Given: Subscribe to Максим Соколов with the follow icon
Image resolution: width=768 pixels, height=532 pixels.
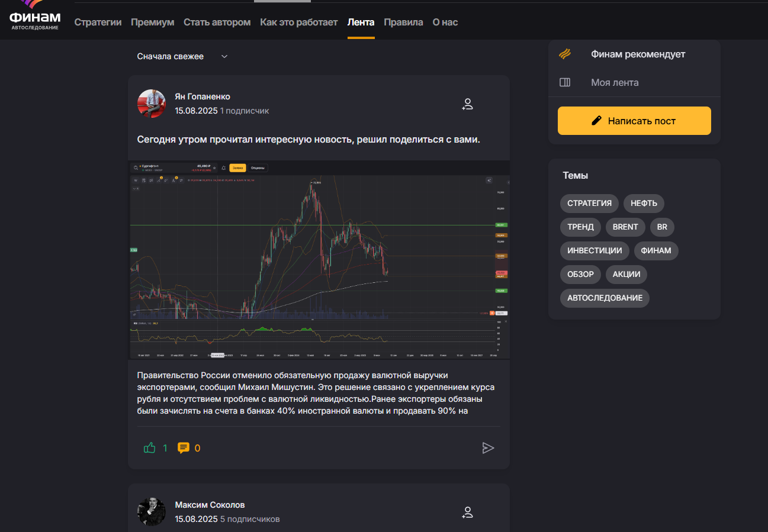Looking at the screenshot, I should pos(467,513).
